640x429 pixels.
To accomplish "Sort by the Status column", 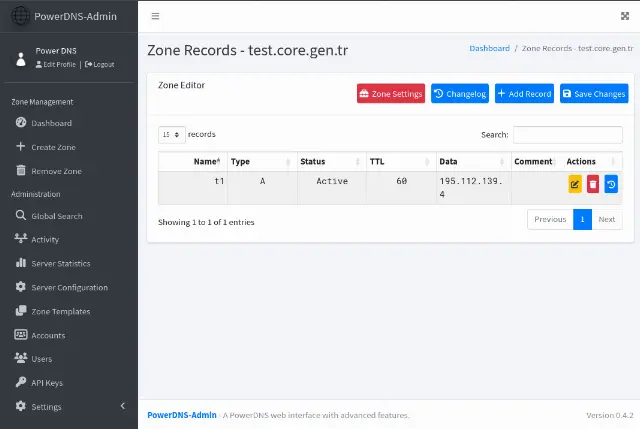I will pos(331,162).
